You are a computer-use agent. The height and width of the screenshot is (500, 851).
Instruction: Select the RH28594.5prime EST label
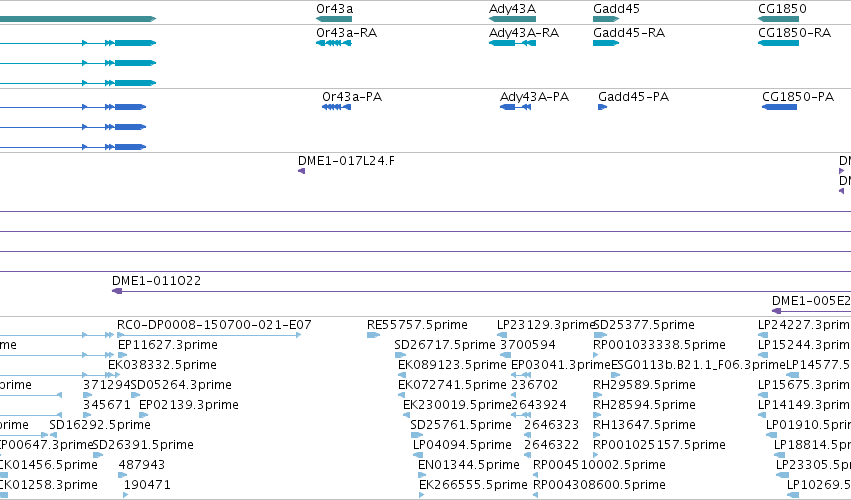(644, 405)
